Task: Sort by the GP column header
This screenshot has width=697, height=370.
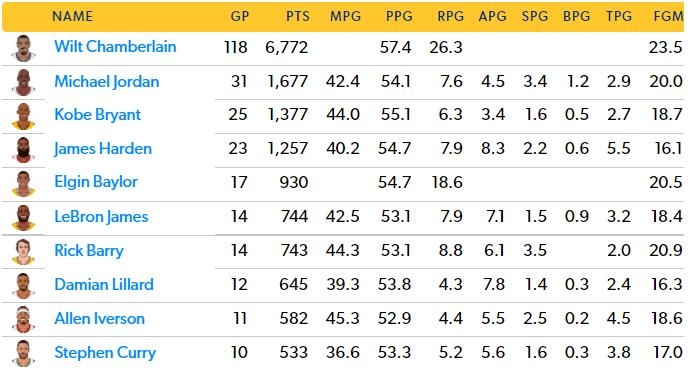Action: point(240,16)
